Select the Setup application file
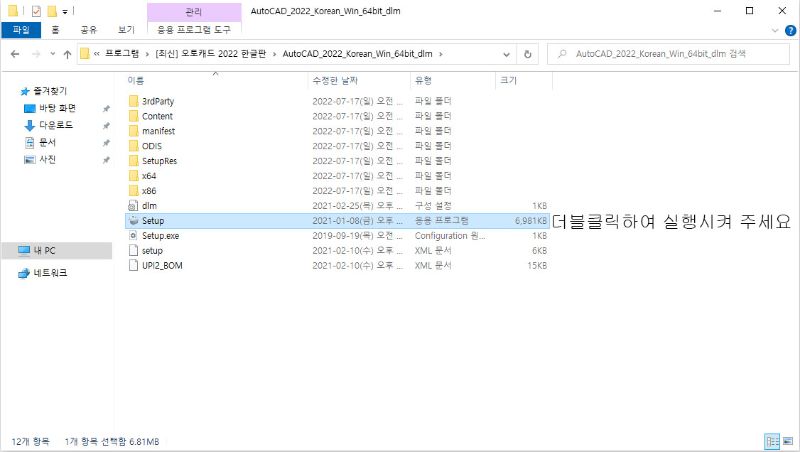This screenshot has height=452, width=800. pos(152,220)
